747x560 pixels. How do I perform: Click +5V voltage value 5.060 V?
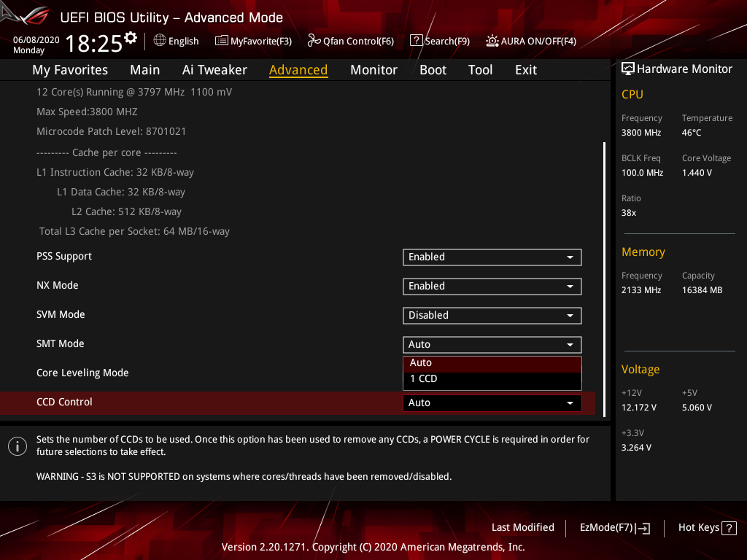click(697, 408)
